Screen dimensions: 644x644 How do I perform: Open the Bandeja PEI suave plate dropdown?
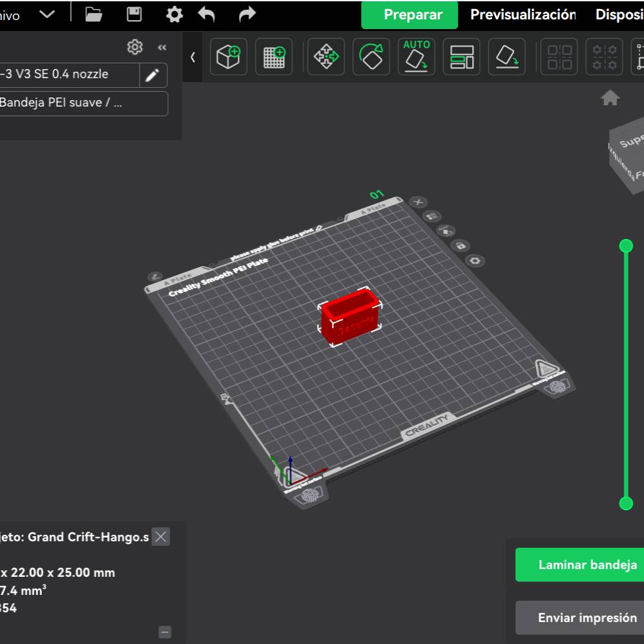pyautogui.click(x=83, y=103)
